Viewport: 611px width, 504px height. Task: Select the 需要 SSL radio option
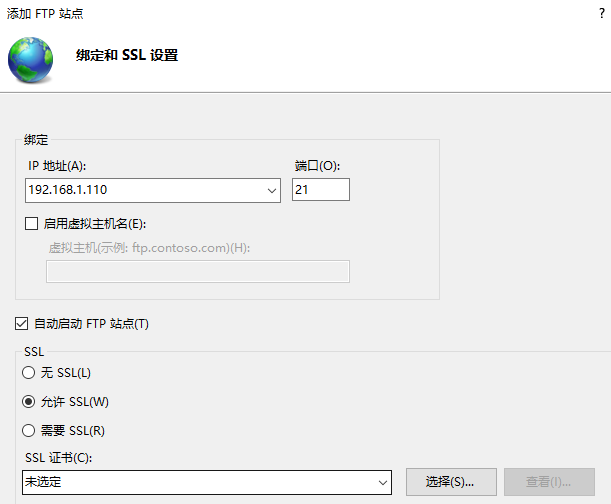pyautogui.click(x=28, y=431)
